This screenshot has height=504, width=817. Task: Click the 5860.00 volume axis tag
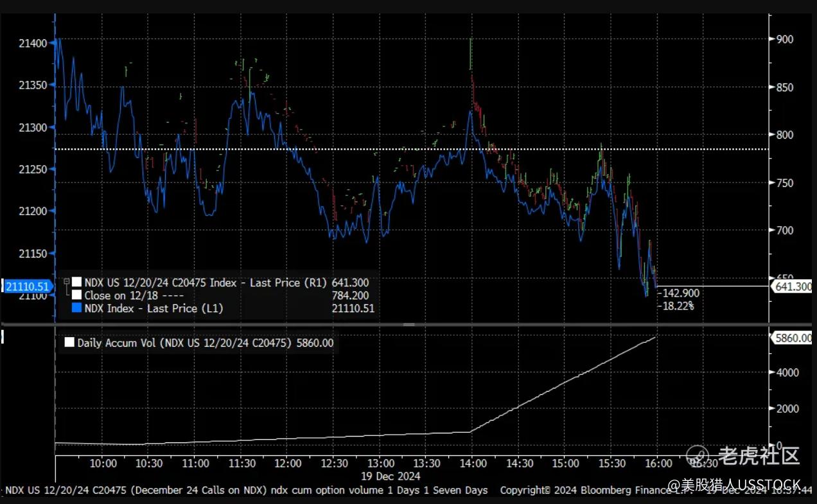coord(793,338)
